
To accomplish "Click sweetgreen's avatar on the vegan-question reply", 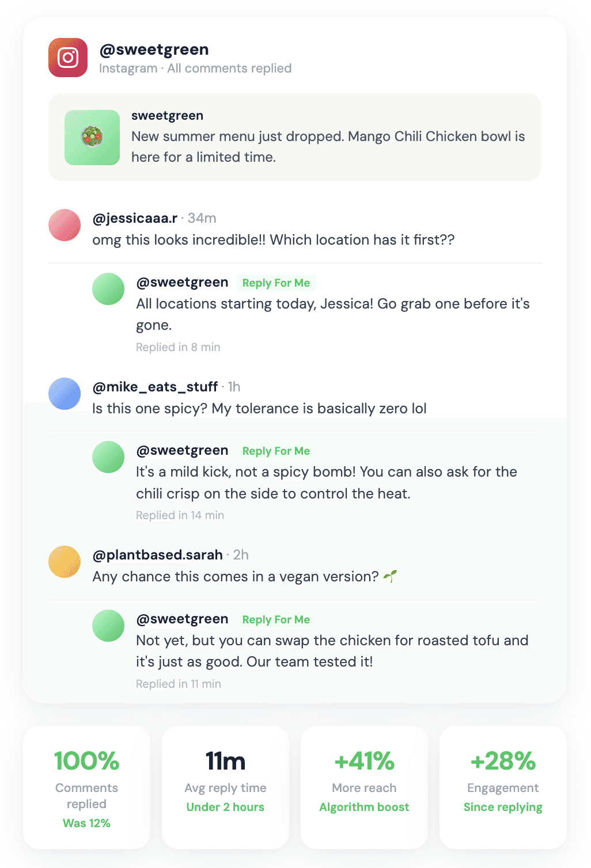I will (108, 625).
